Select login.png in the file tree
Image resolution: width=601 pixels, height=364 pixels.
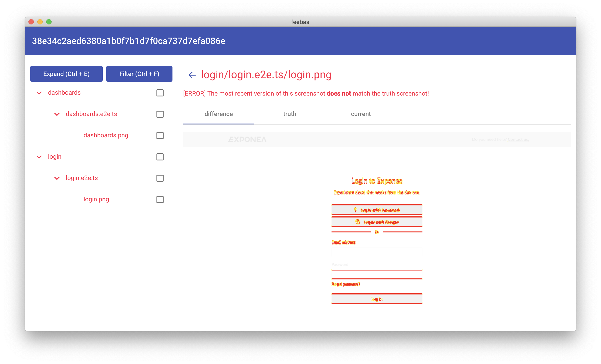point(96,199)
